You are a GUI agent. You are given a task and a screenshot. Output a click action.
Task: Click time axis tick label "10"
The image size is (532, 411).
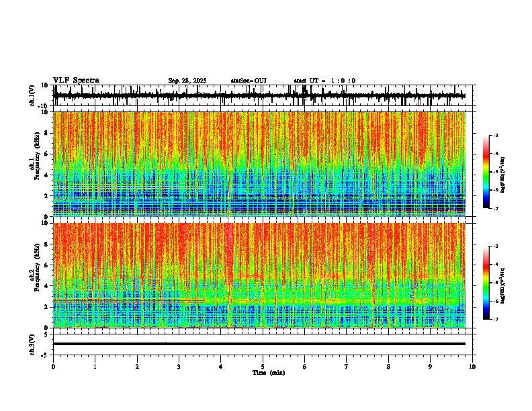(472, 367)
